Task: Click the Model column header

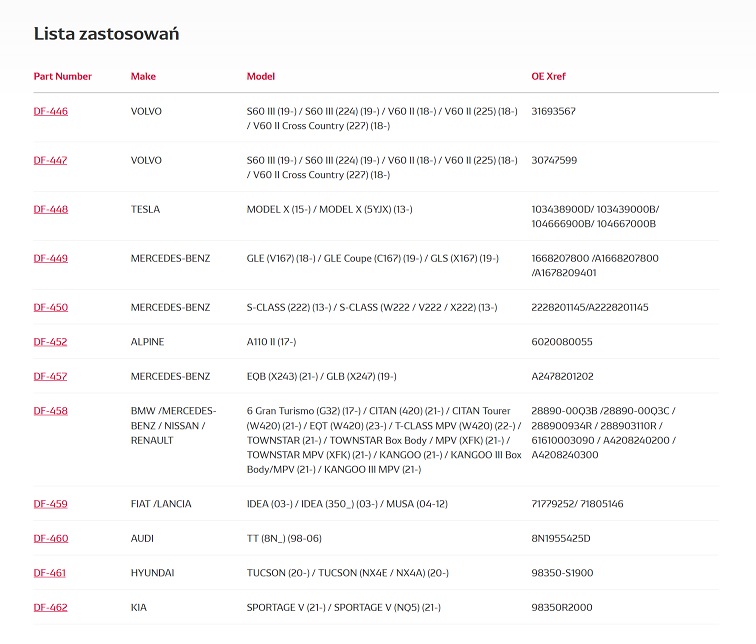Action: click(261, 77)
